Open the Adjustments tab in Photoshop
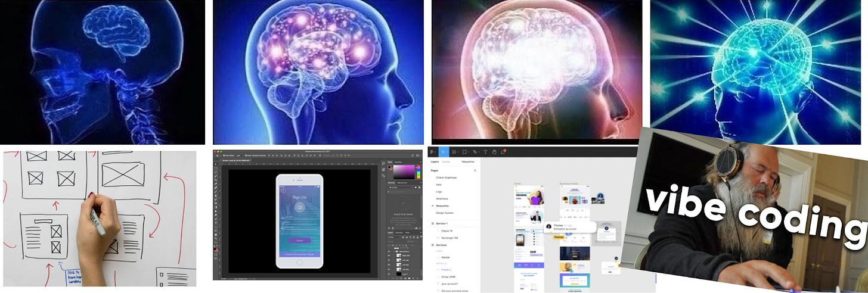 click(402, 183)
